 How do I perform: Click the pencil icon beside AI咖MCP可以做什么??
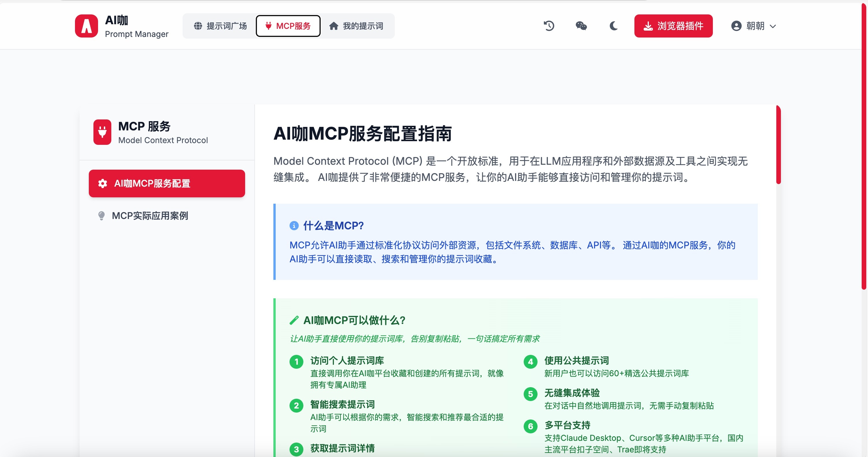(294, 320)
